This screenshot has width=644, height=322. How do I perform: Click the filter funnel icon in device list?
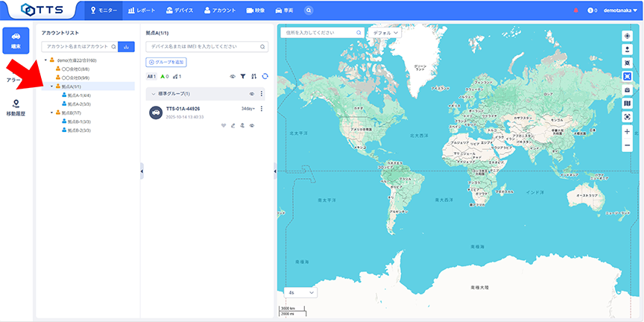tap(243, 76)
